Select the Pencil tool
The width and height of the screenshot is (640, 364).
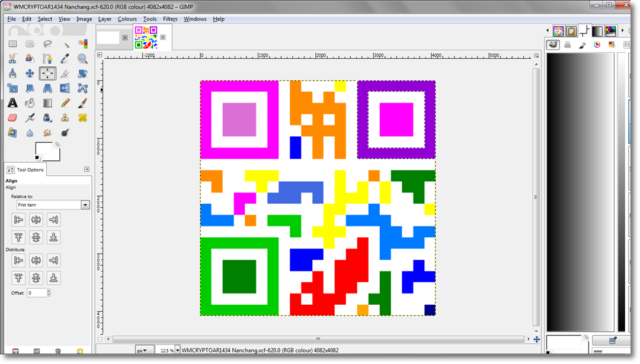point(65,103)
